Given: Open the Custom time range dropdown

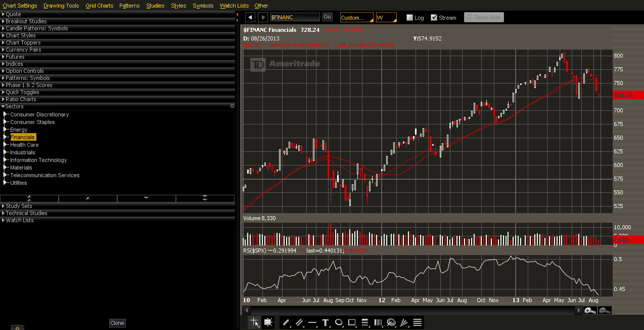Looking at the screenshot, I should pos(356,18).
